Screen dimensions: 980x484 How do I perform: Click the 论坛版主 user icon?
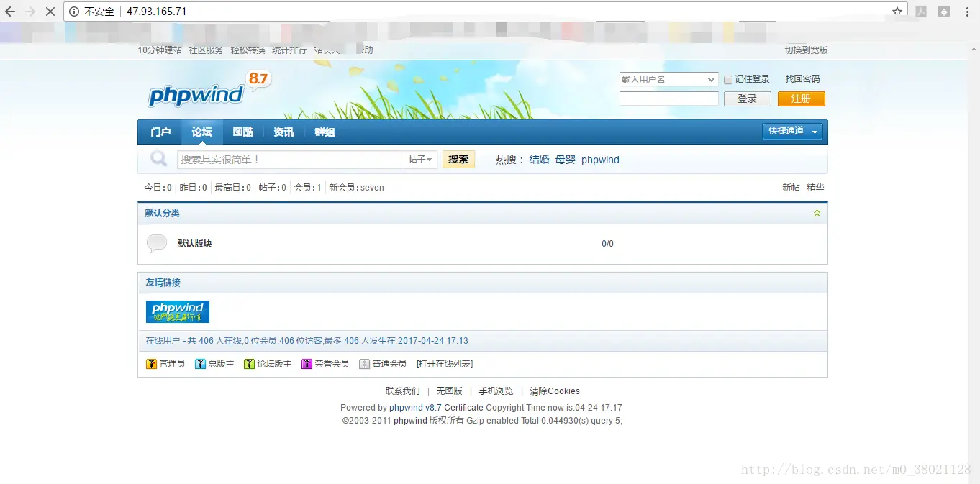(249, 364)
